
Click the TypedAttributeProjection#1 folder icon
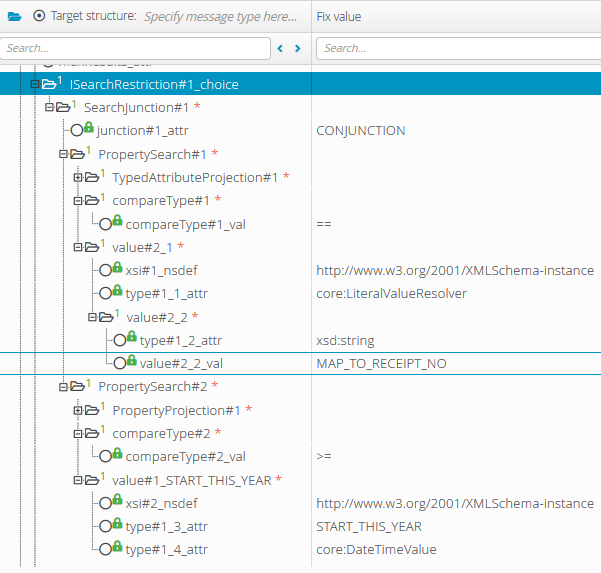(x=92, y=177)
